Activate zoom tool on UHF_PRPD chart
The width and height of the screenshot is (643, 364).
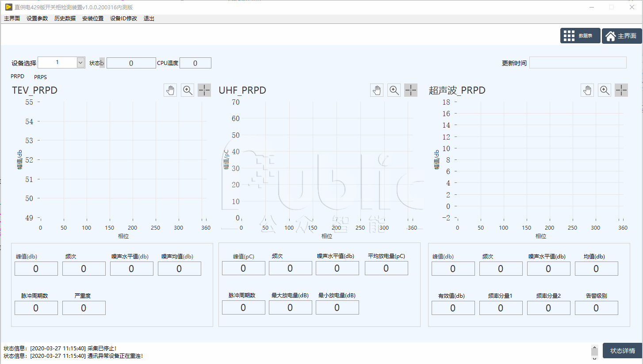tap(394, 90)
